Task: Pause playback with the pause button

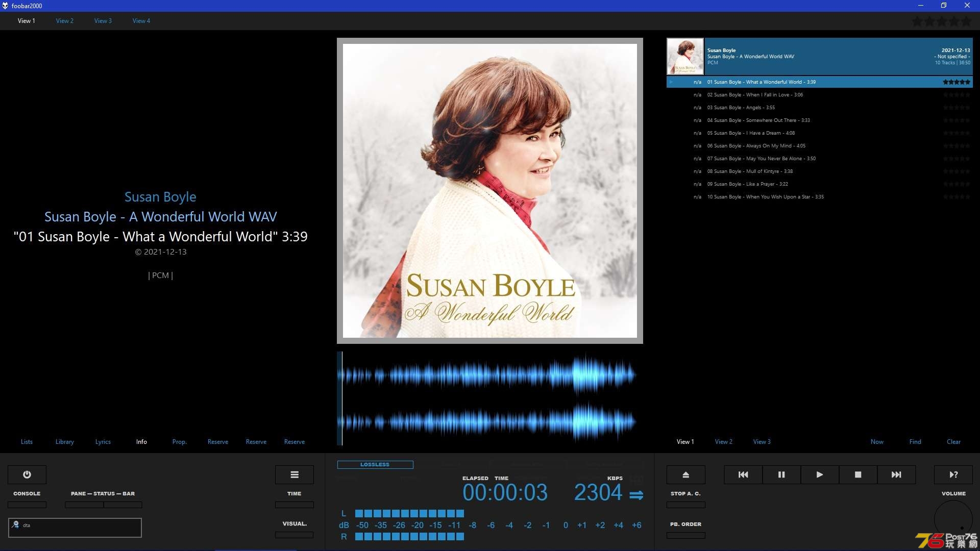Action: [781, 474]
